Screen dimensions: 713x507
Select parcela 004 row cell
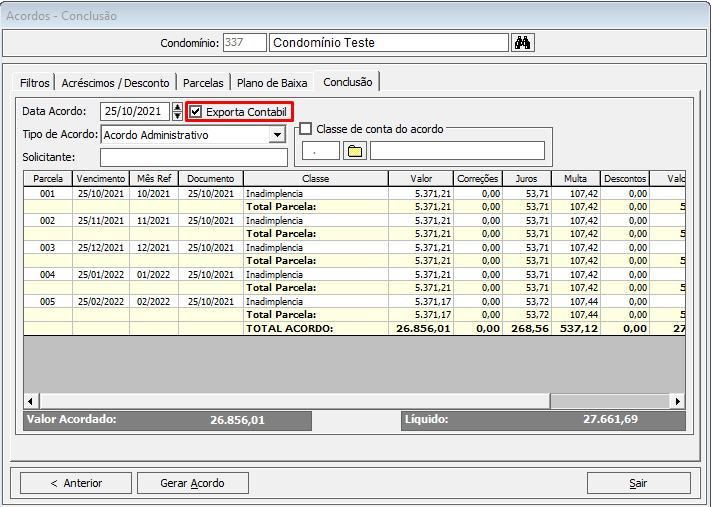[x=48, y=275]
